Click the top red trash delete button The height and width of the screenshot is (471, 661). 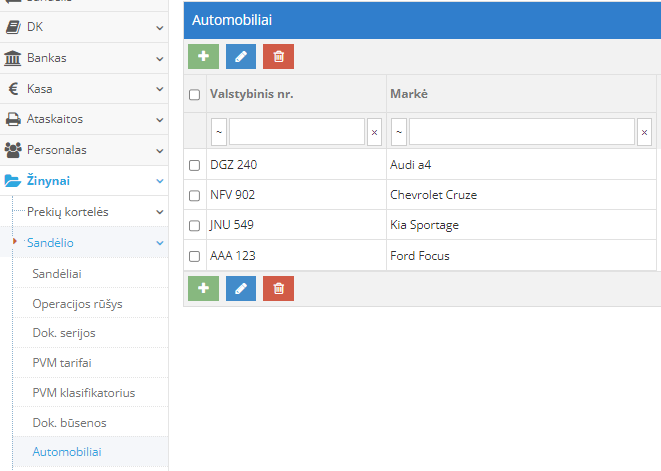[278, 57]
